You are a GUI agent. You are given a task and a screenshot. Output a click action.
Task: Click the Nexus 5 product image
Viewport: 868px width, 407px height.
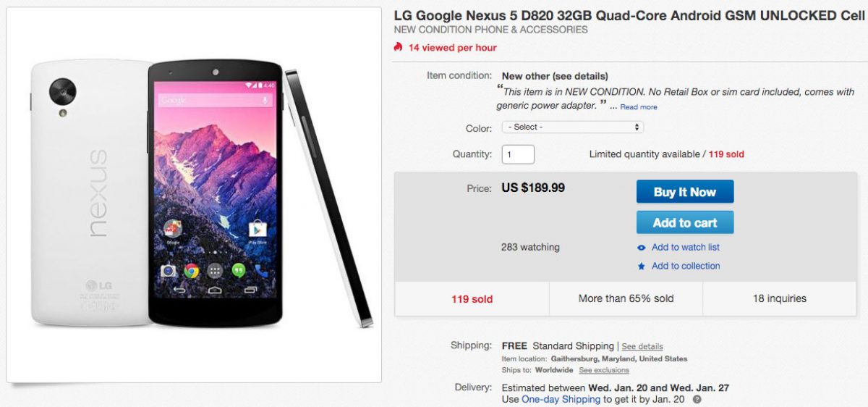pos(194,196)
